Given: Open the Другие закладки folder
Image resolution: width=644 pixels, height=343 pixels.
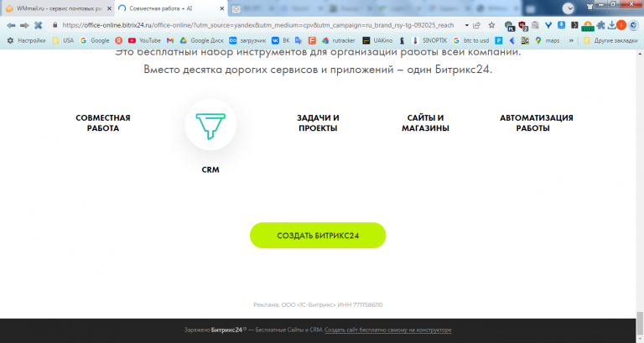Looking at the screenshot, I should point(610,40).
